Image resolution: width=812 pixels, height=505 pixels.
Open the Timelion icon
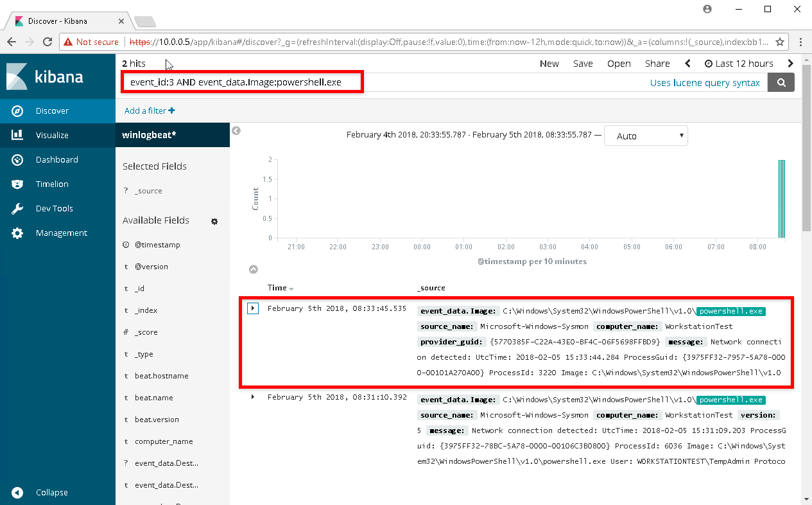click(x=18, y=184)
